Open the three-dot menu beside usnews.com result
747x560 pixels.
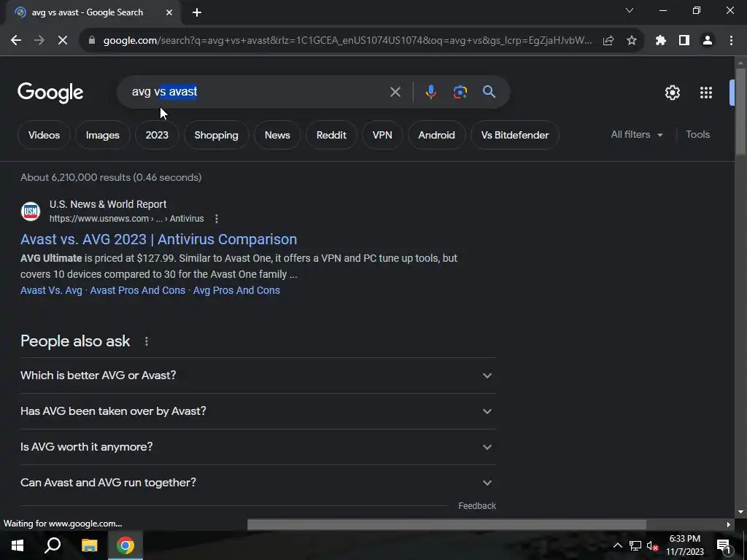tap(216, 219)
